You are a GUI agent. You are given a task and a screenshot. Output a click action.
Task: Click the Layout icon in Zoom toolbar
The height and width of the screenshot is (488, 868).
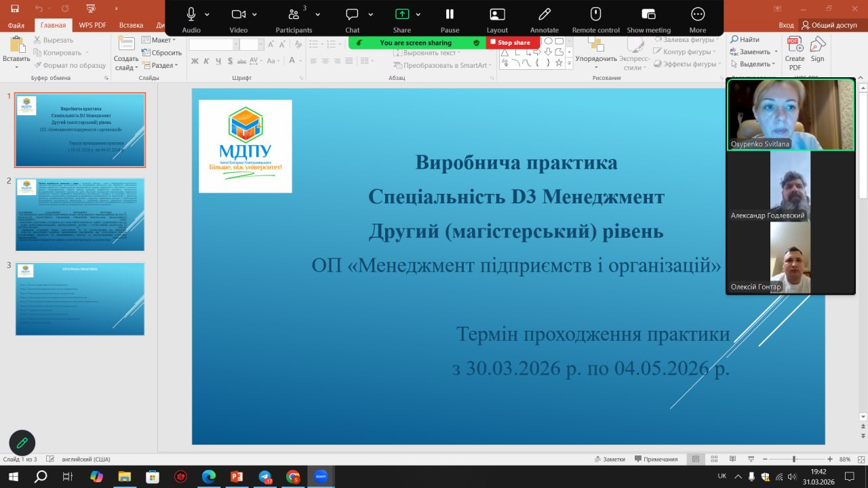pyautogui.click(x=497, y=15)
